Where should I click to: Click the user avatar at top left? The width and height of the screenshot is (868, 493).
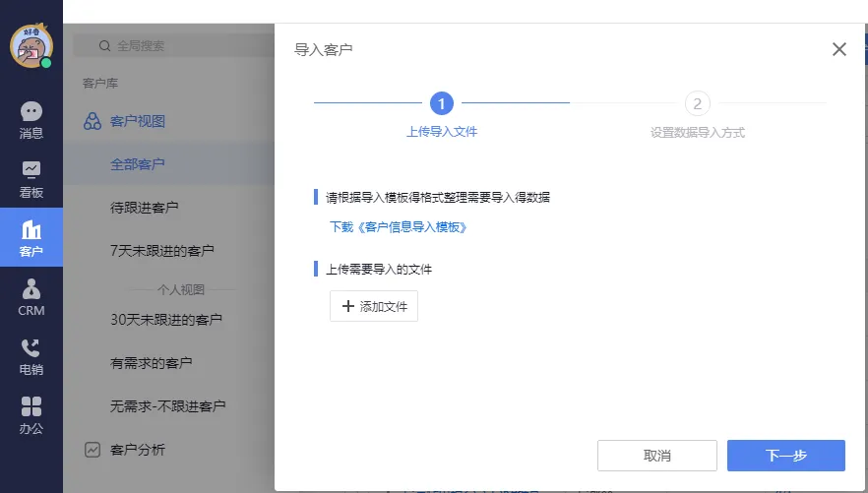pos(31,46)
